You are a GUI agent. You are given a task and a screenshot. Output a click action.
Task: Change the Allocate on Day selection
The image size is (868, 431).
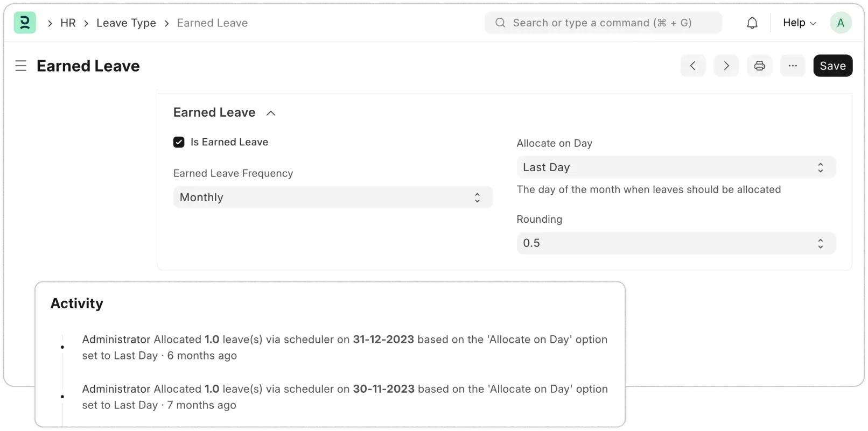[x=675, y=167]
